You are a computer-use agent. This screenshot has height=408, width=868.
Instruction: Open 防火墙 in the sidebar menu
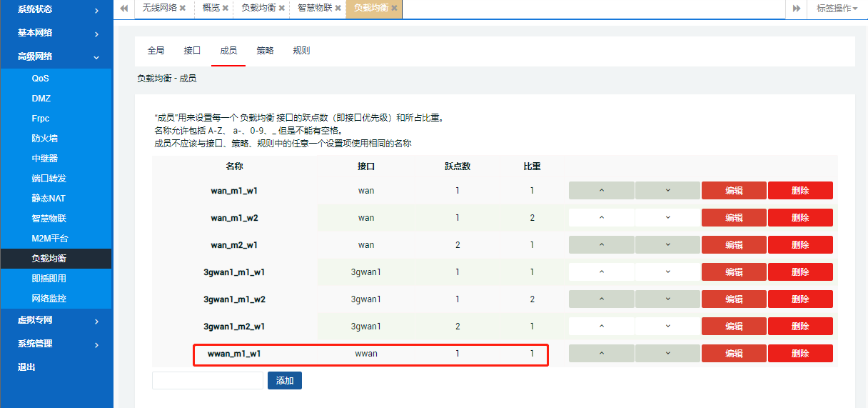[44, 139]
